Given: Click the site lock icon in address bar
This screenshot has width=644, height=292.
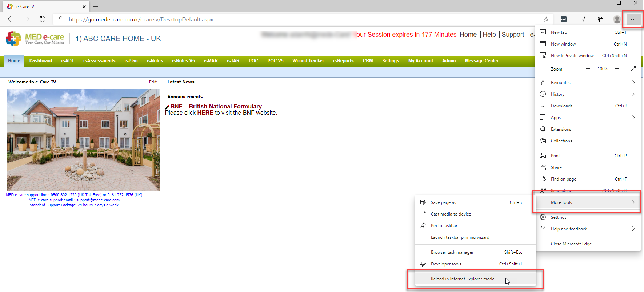Looking at the screenshot, I should (61, 19).
